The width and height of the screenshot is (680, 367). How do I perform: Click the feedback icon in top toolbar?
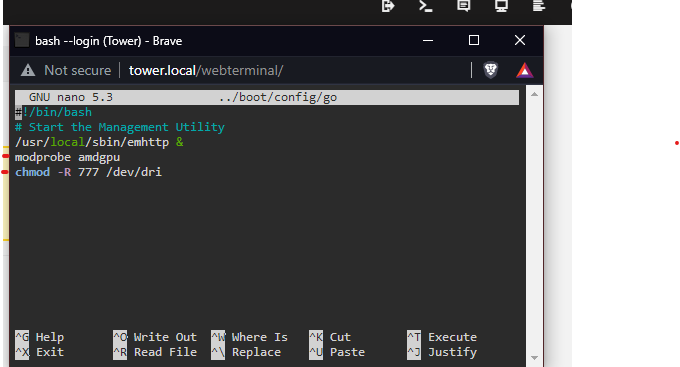pos(464,6)
